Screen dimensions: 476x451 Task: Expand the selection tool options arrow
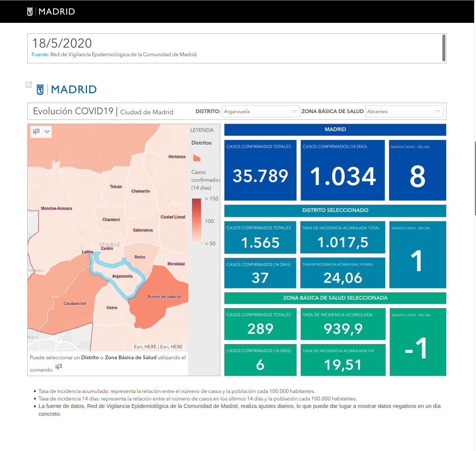point(47,132)
